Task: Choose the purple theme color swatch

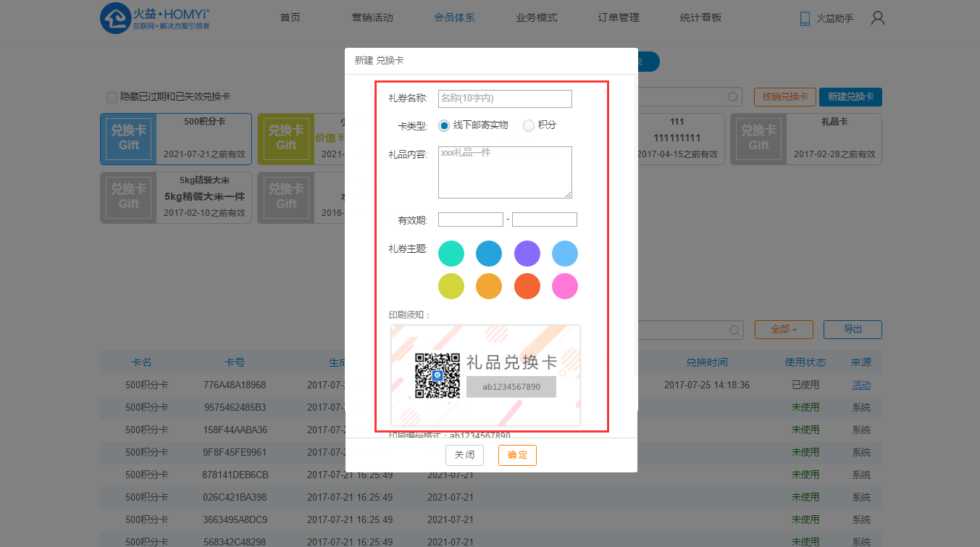Action: point(527,254)
